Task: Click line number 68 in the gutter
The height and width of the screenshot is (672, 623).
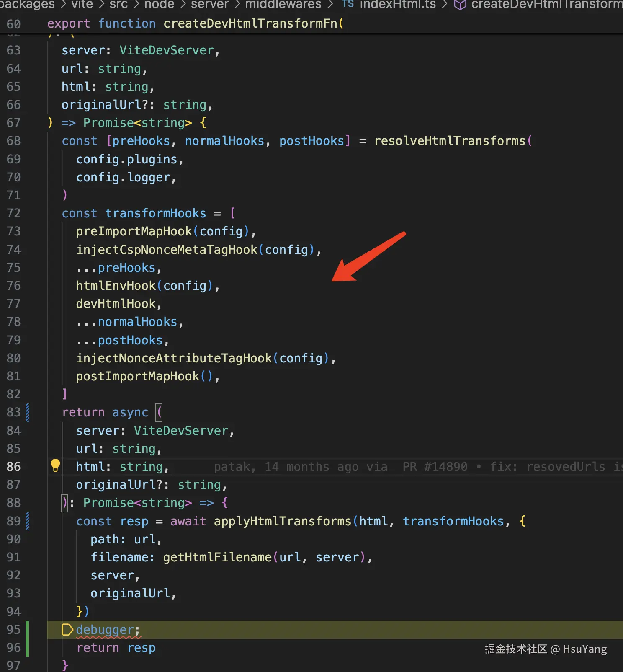Action: click(x=13, y=141)
